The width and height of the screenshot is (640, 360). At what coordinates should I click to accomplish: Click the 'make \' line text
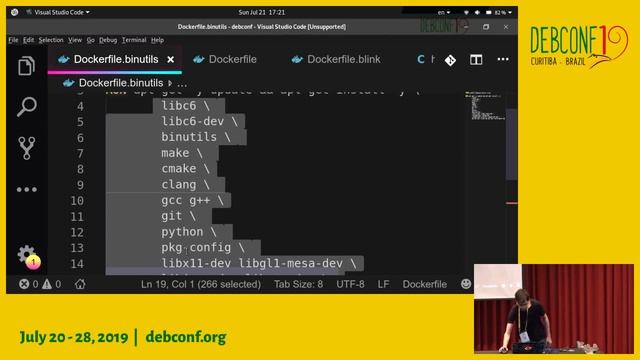[x=182, y=153]
